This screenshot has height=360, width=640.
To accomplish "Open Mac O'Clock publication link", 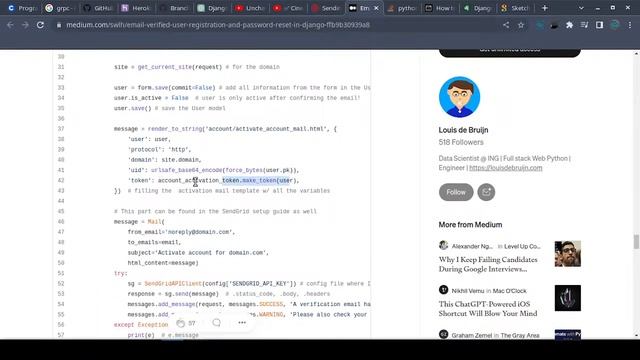I will click(509, 291).
